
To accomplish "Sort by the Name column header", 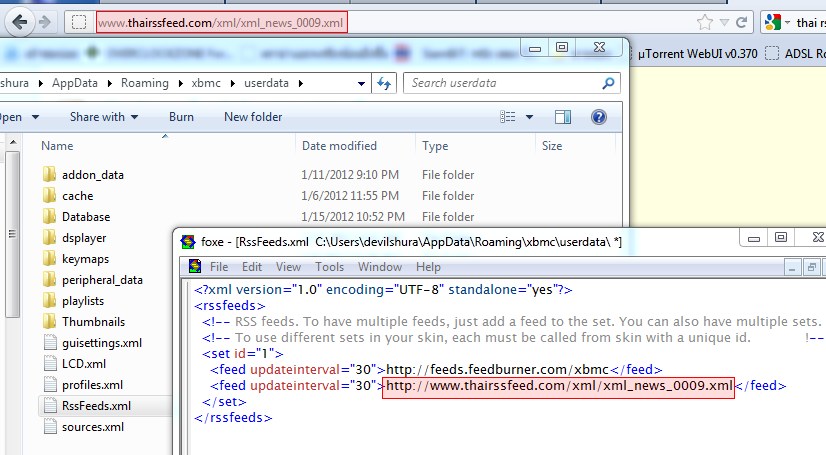I will pyautogui.click(x=57, y=146).
